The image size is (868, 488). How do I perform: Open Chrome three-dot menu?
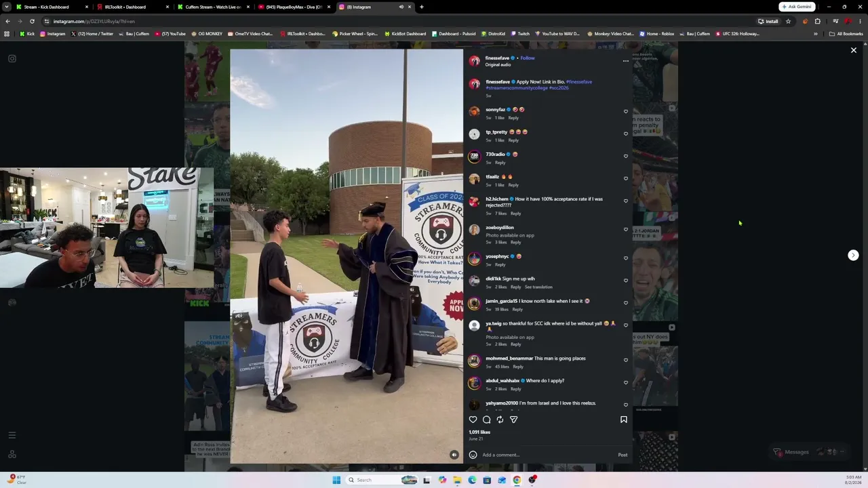861,21
